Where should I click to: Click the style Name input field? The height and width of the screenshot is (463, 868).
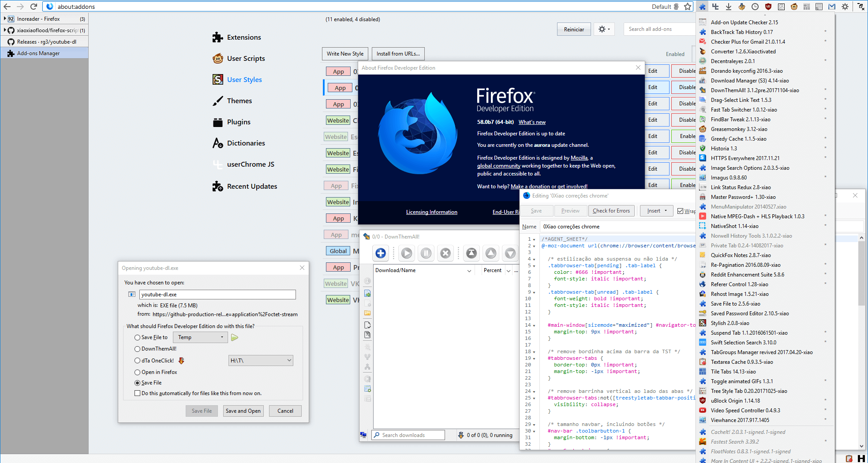[x=617, y=227]
